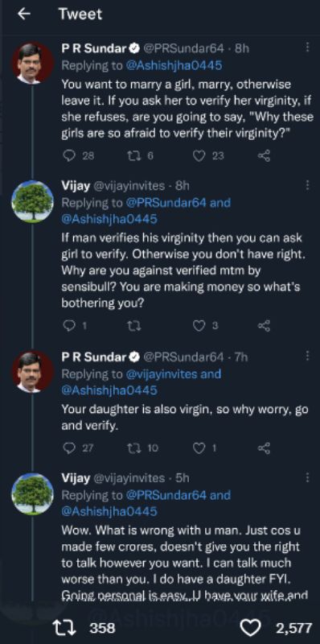This screenshot has width=320, height=644.
Task: Reply to the tweet with 27 replies
Action: 71,448
